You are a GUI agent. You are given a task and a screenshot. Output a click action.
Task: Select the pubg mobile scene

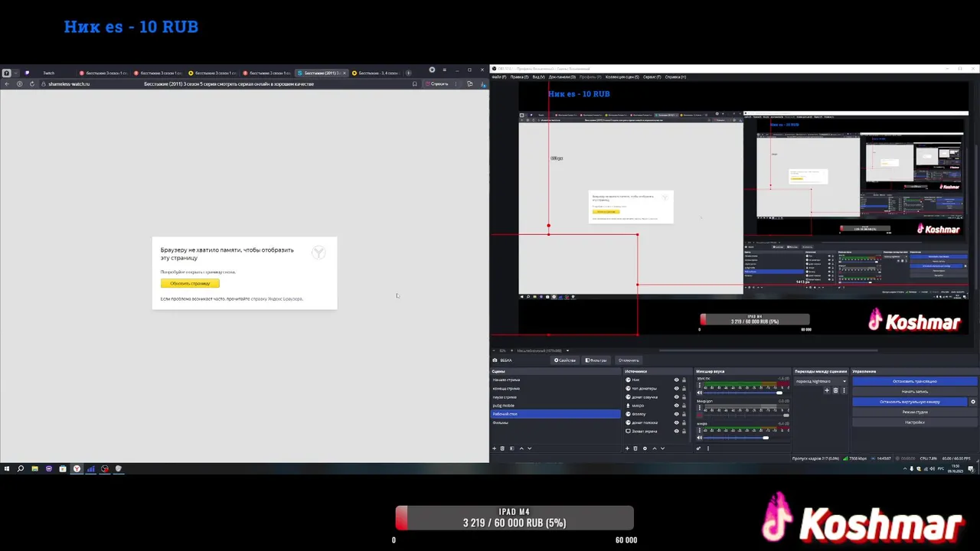[x=555, y=406]
